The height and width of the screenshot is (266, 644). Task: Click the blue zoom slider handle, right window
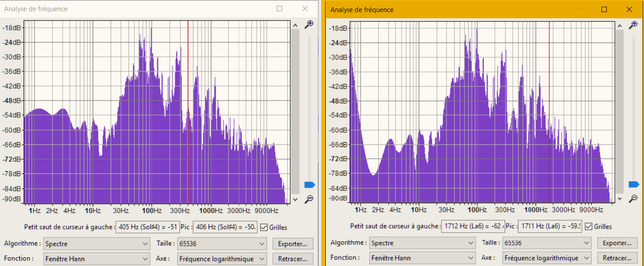[634, 184]
